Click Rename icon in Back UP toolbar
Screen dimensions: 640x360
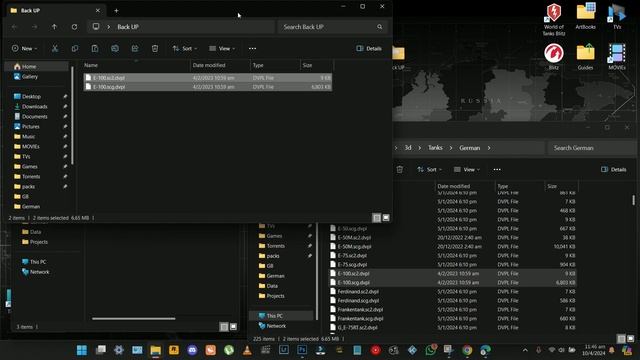click(x=115, y=49)
